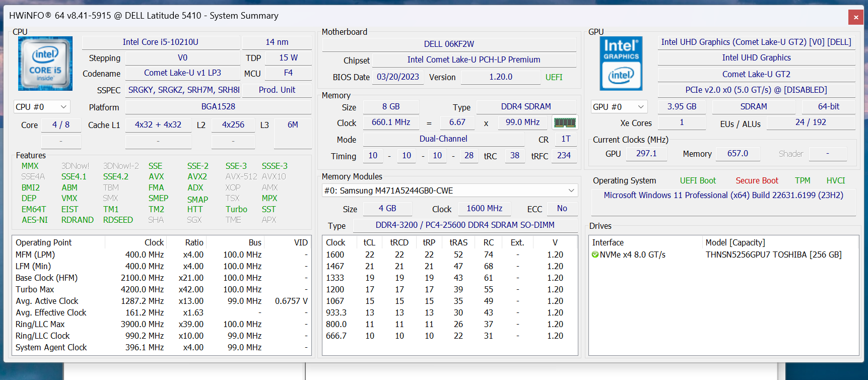Click the Dual-Channel memory mode
The width and height of the screenshot is (868, 380).
pyautogui.click(x=443, y=139)
